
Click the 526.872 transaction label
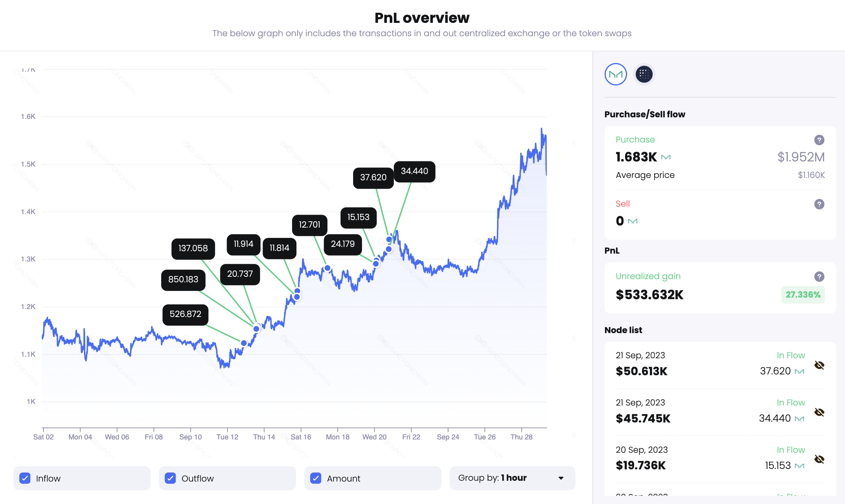click(x=185, y=314)
